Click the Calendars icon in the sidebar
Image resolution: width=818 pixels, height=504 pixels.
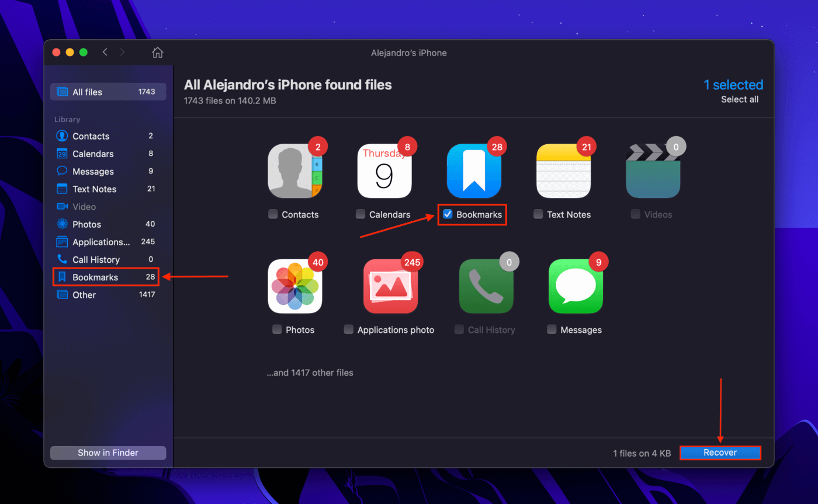(x=62, y=154)
